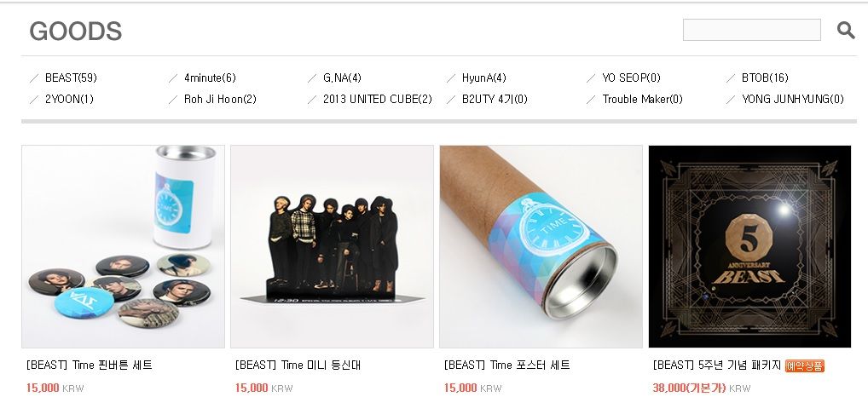This screenshot has width=868, height=420.
Task: Click the orange 예약상품 badge
Action: (804, 365)
